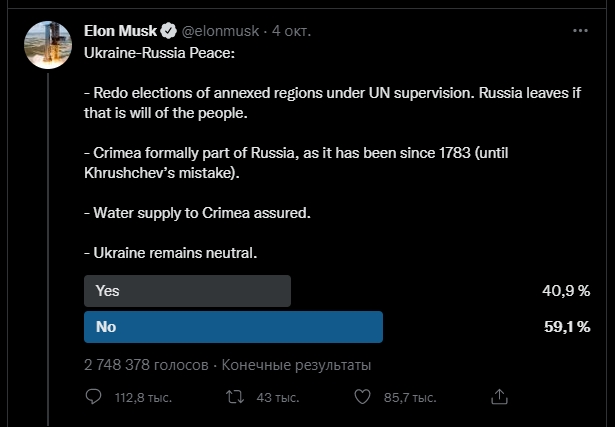The height and width of the screenshot is (427, 615).
Task: Open the three-dot more options menu
Action: [579, 31]
